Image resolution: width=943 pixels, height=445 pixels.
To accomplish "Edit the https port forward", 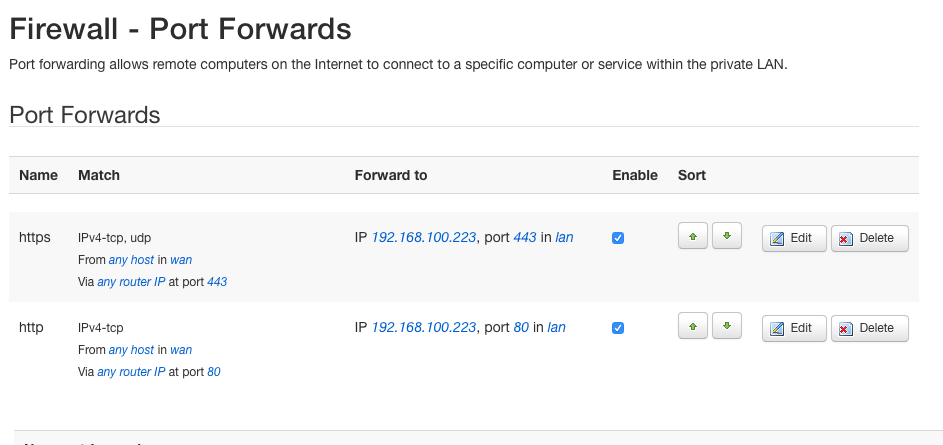I will tap(794, 239).
